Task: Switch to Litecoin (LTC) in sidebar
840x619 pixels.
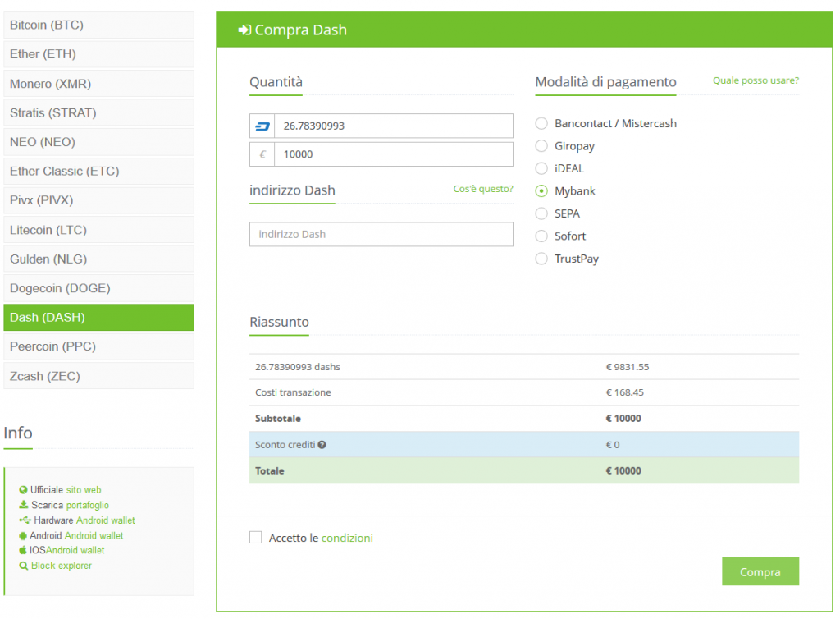Action: (x=98, y=230)
